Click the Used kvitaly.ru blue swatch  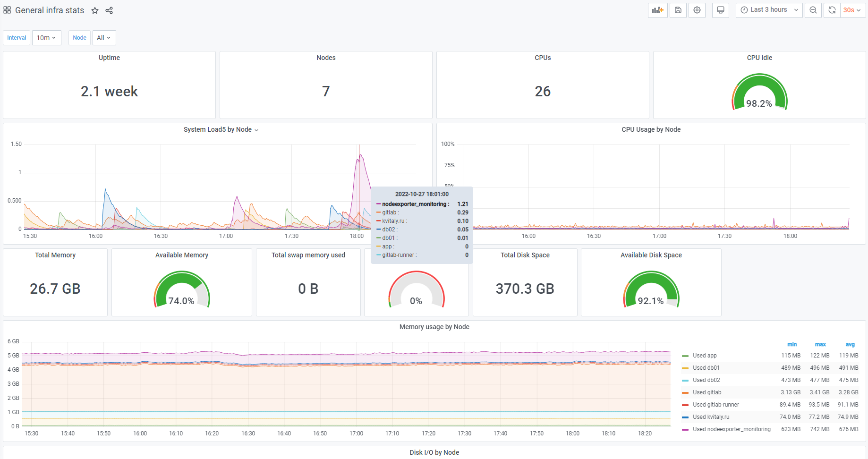[x=685, y=417]
